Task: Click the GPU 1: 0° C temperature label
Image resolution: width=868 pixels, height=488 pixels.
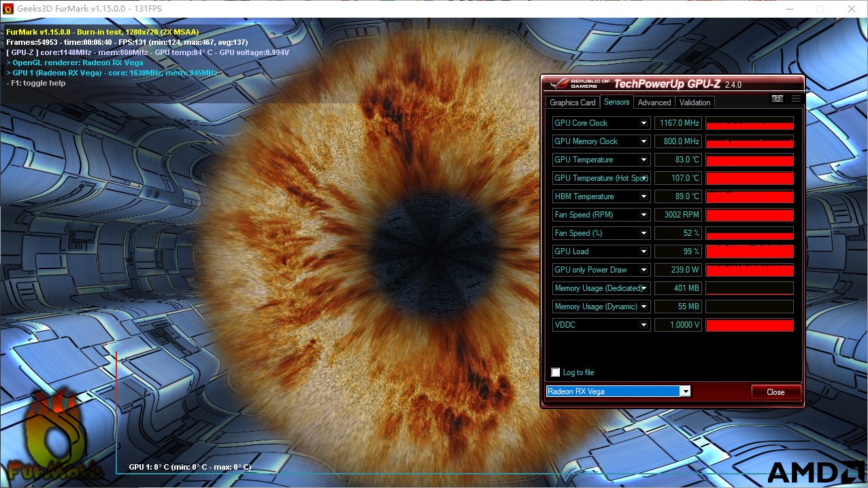Action: point(190,467)
